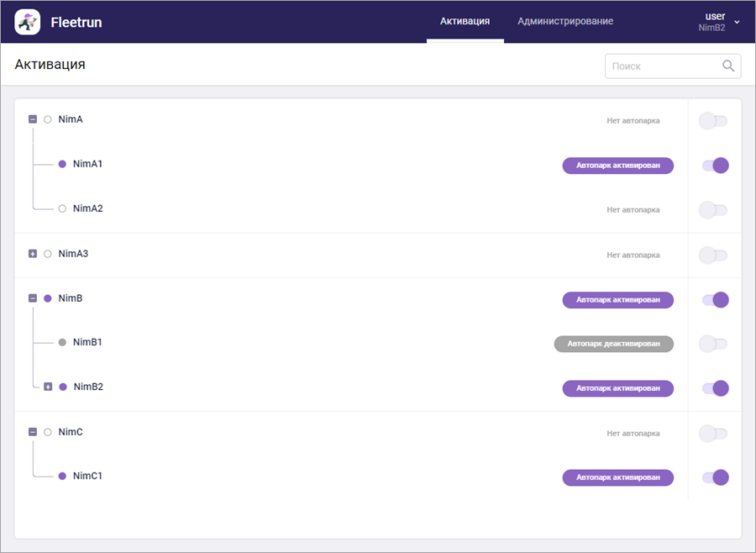Click the NimA3 empty status circle
This screenshot has height=553, width=756.
[x=48, y=254]
